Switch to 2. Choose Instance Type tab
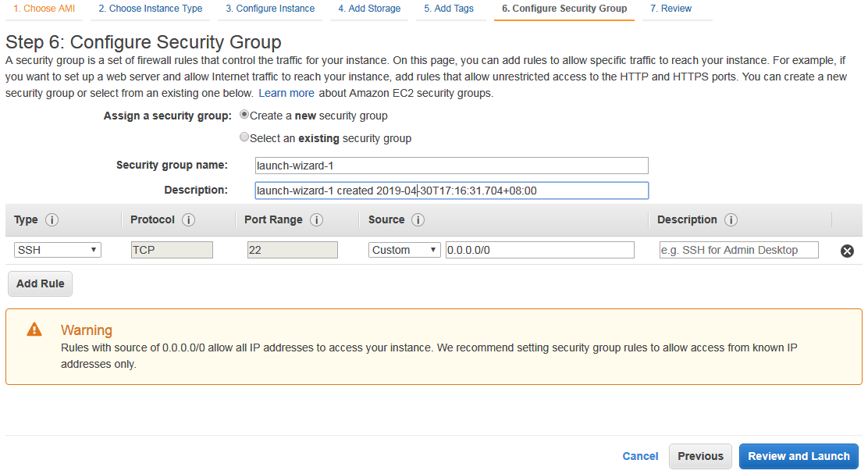The height and width of the screenshot is (474, 868). [x=150, y=9]
